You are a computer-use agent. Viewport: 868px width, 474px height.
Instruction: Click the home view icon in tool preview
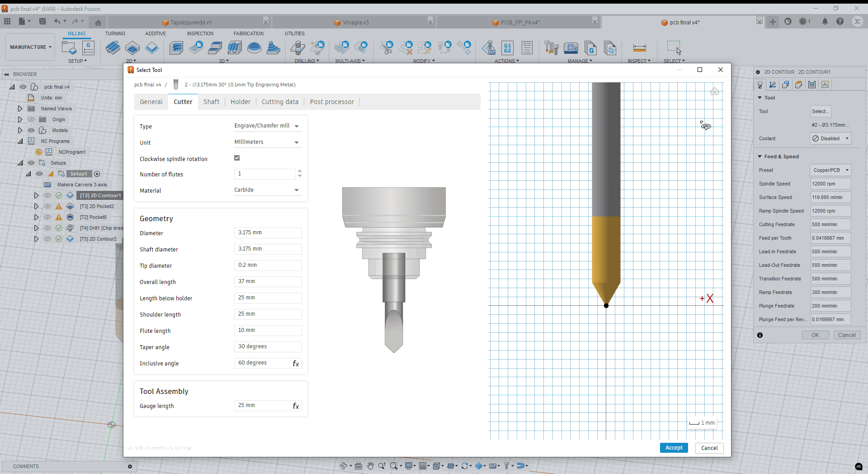715,91
